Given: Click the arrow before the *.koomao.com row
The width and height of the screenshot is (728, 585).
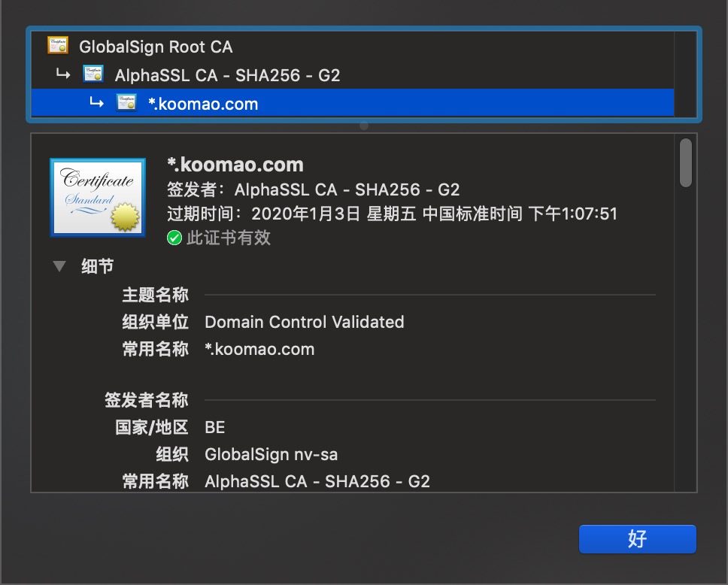Looking at the screenshot, I should pyautogui.click(x=96, y=102).
